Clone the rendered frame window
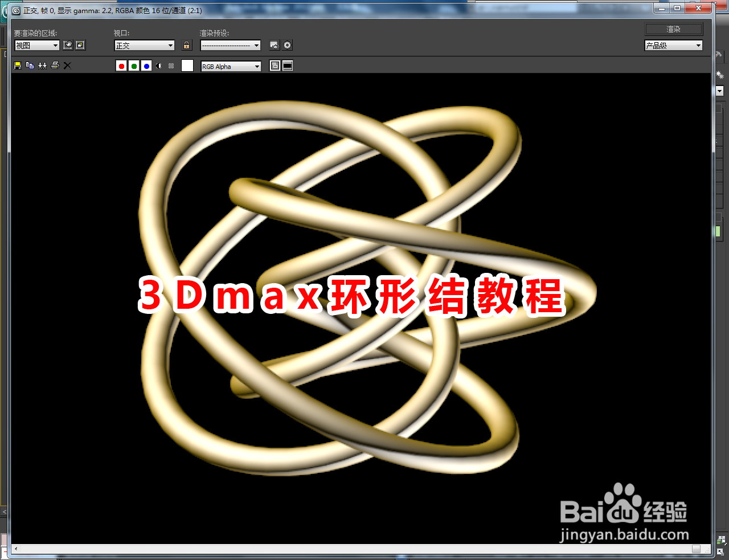The width and height of the screenshot is (729, 560). (x=42, y=66)
